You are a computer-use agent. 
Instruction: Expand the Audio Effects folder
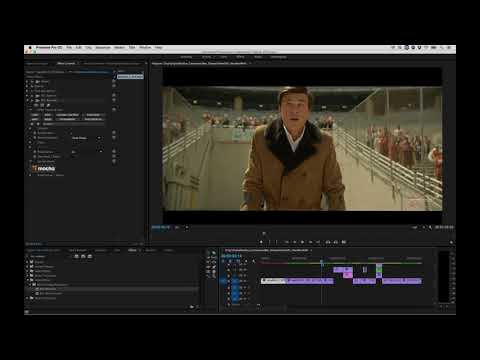coord(28,271)
